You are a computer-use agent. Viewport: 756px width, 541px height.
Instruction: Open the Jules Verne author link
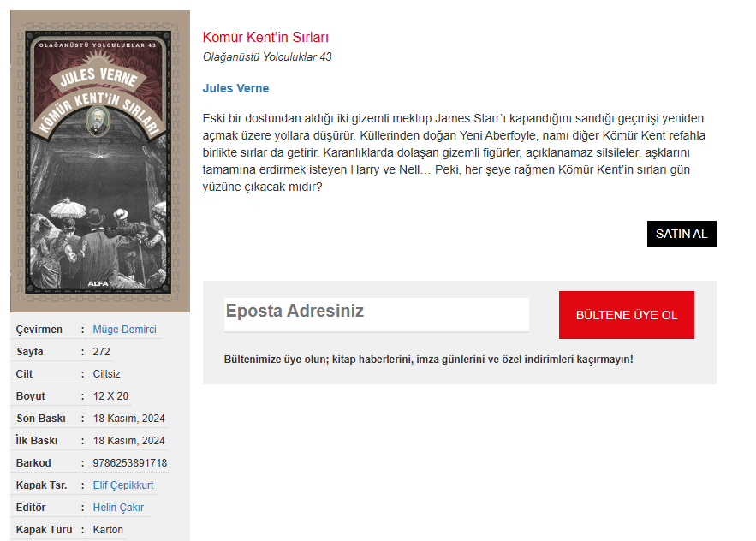[235, 88]
